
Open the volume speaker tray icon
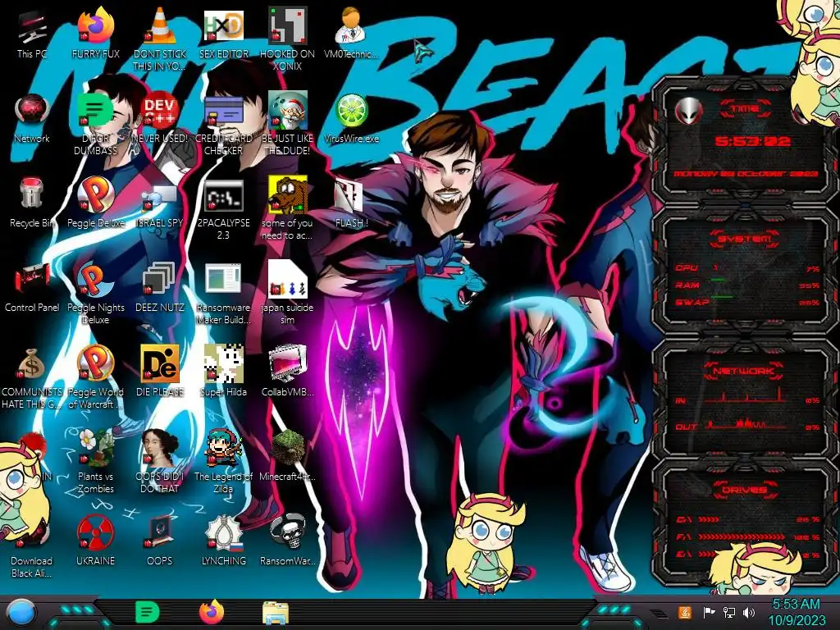click(x=749, y=612)
